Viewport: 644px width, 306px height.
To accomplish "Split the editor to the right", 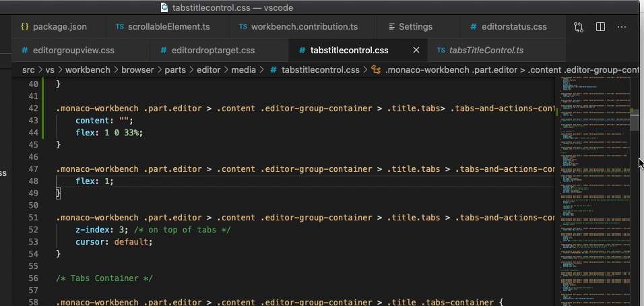I will [600, 27].
